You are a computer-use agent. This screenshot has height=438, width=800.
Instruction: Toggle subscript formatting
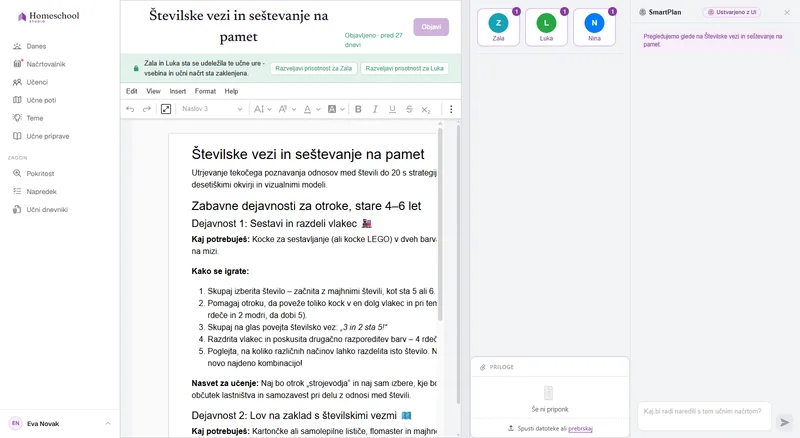[x=426, y=109]
